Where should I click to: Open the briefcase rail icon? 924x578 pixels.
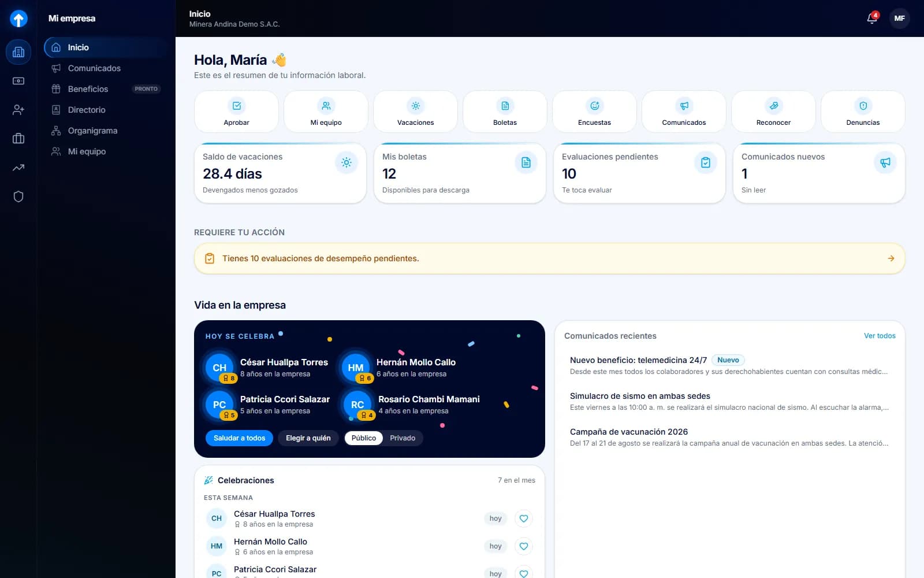click(18, 139)
